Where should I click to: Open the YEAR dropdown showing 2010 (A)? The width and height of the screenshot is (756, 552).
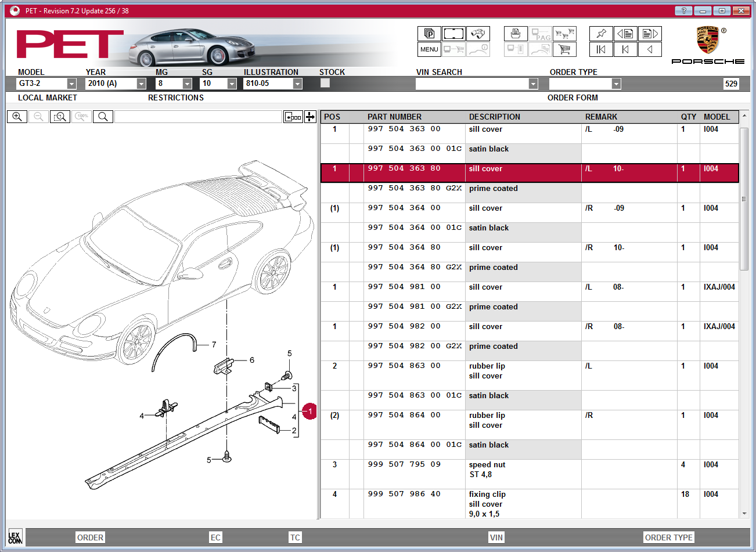141,84
